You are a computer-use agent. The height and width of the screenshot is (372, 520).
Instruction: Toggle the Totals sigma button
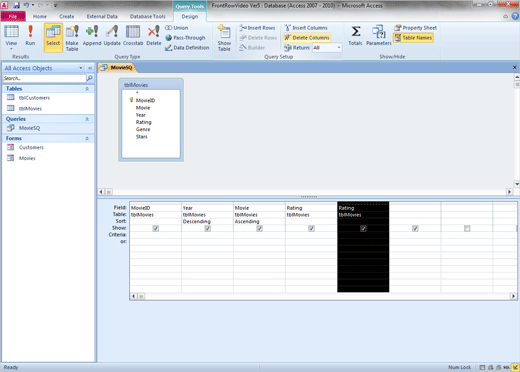(355, 35)
